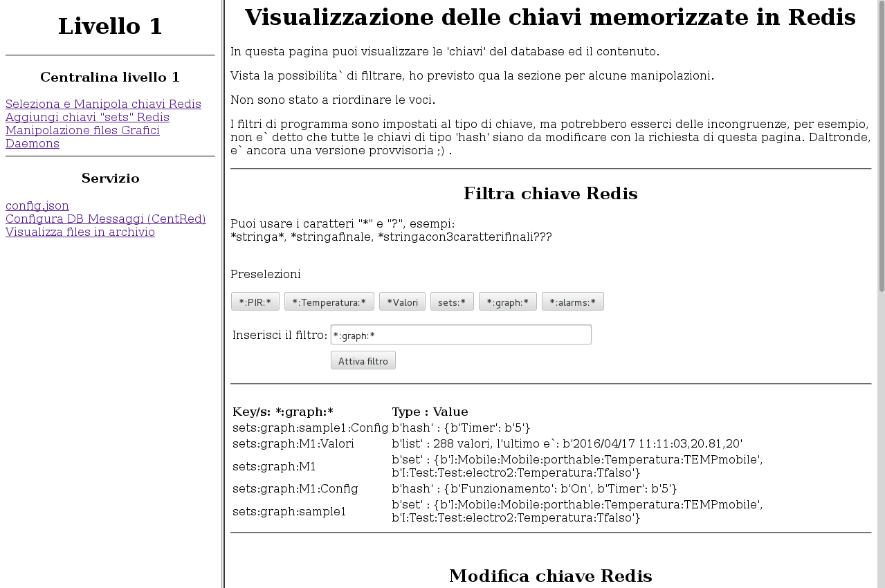Screen dimensions: 885x588
Task: Click the 'sets:graph:M1' key cell
Action: [x=274, y=467]
